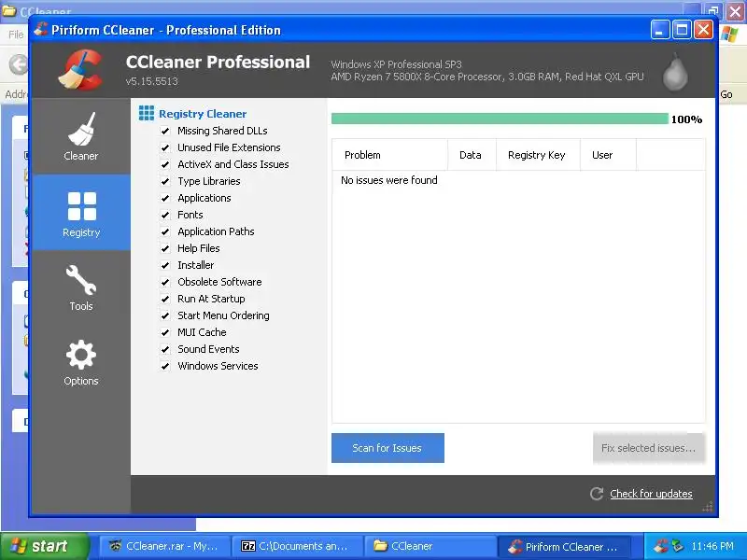Click Fix selected issues button

(x=649, y=448)
